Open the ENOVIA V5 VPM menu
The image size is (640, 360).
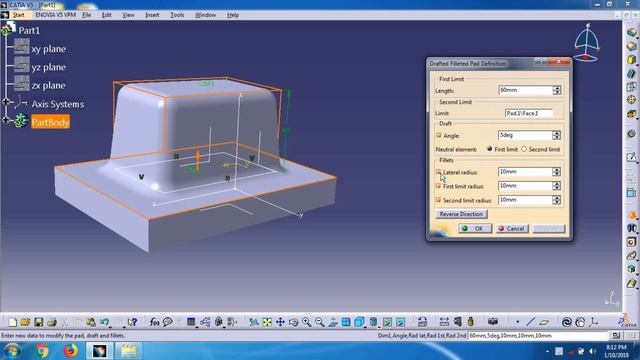[x=56, y=15]
